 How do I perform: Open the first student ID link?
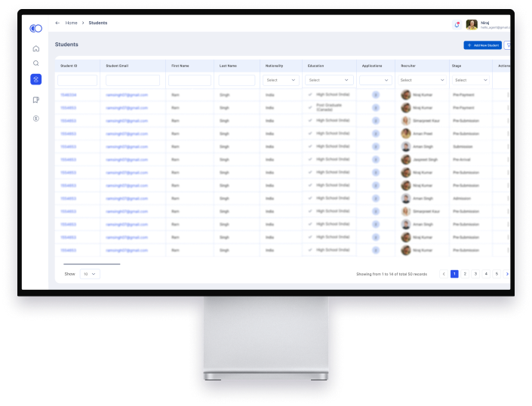pyautogui.click(x=68, y=95)
